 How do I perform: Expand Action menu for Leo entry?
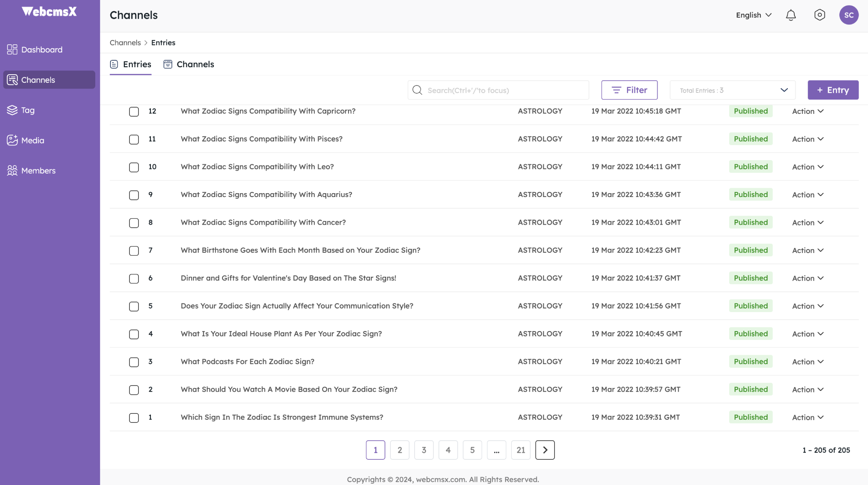coord(808,167)
